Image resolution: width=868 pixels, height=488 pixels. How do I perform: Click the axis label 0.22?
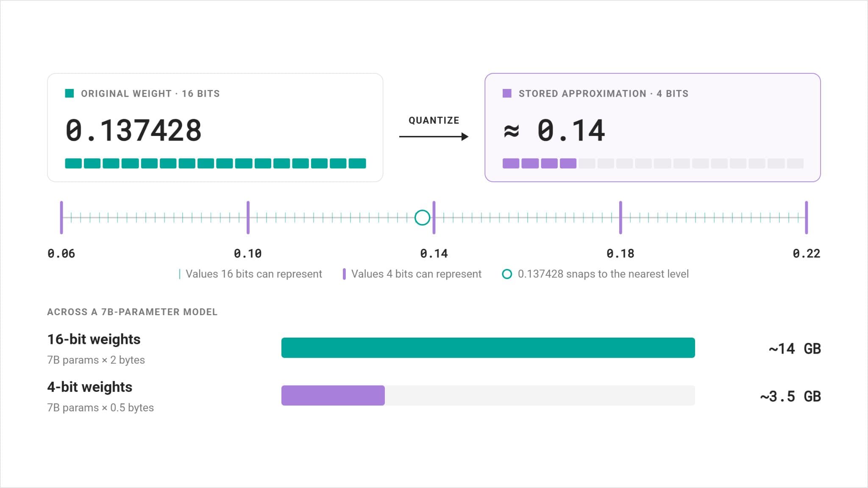807,254
